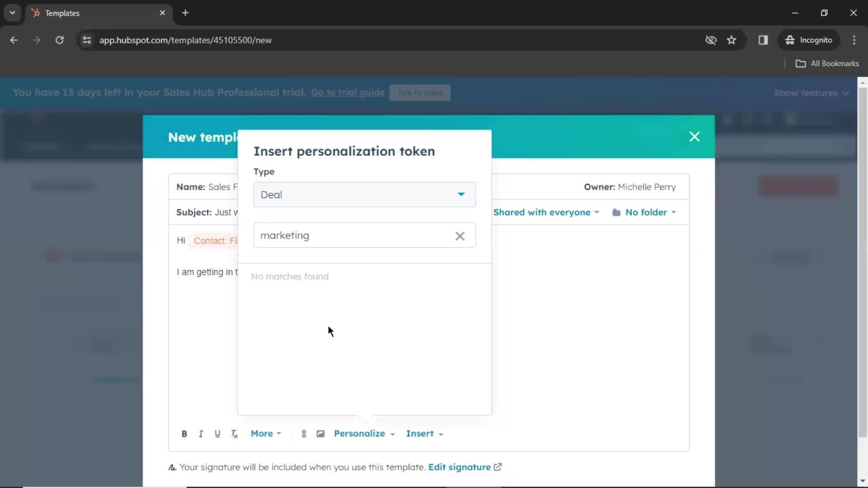Click the Link insert icon

303,432
